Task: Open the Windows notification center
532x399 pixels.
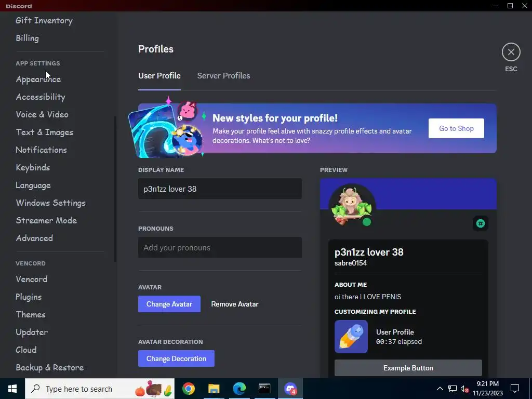Action: (515, 389)
